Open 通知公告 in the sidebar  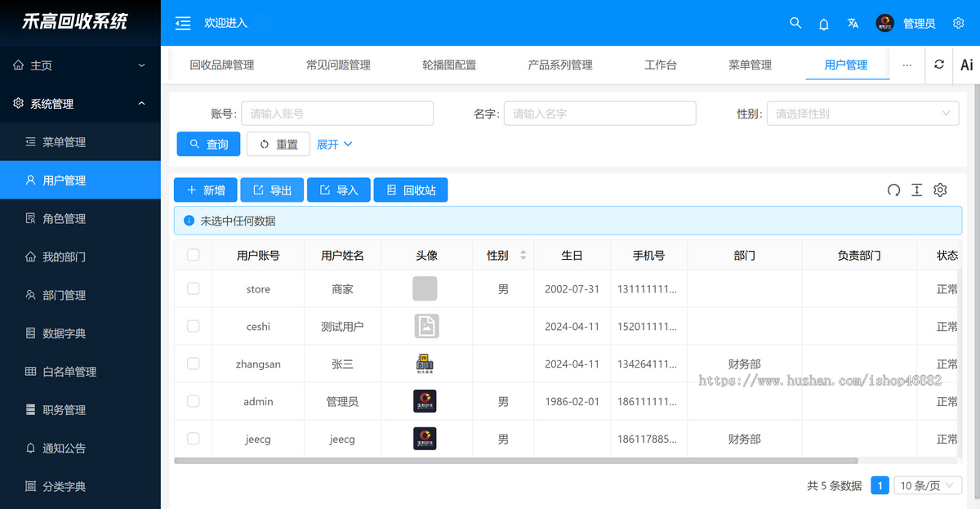[80, 448]
